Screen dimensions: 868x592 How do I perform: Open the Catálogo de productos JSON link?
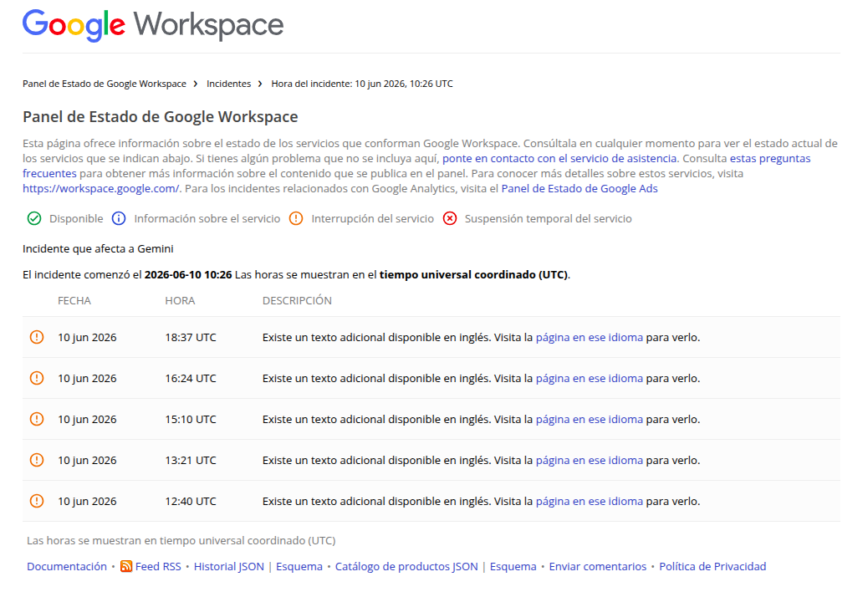click(x=406, y=567)
